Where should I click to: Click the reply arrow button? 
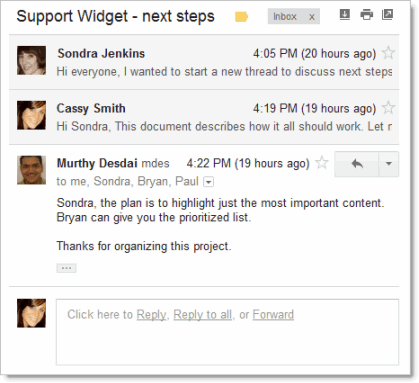point(357,164)
